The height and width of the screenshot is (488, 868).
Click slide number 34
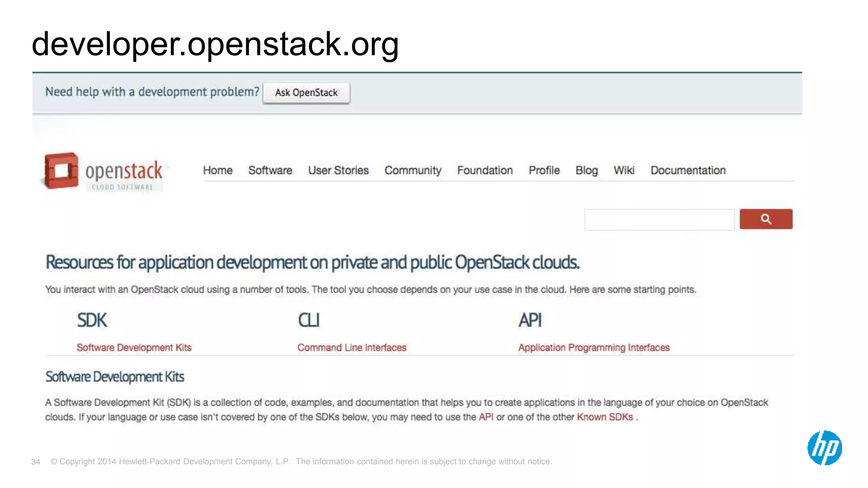(x=36, y=462)
